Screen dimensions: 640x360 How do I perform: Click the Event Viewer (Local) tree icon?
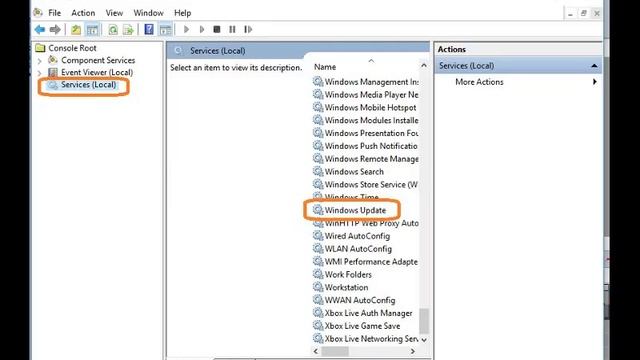pos(53,72)
